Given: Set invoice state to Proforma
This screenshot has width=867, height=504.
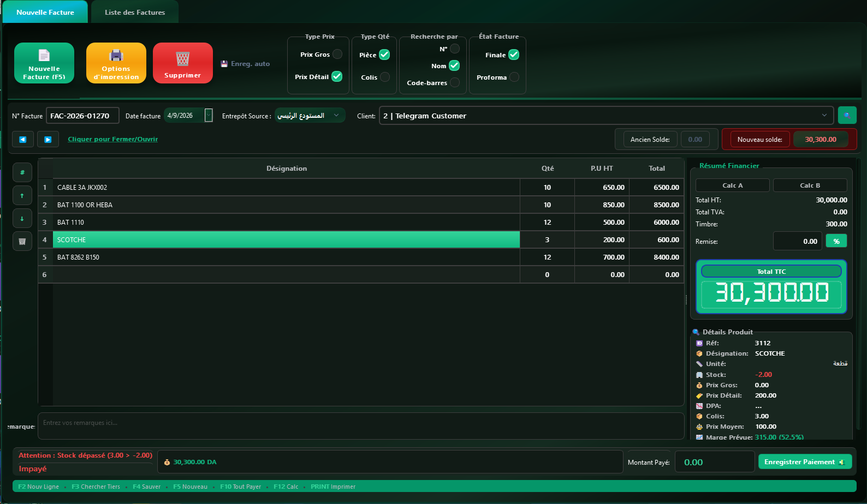Looking at the screenshot, I should pyautogui.click(x=514, y=77).
